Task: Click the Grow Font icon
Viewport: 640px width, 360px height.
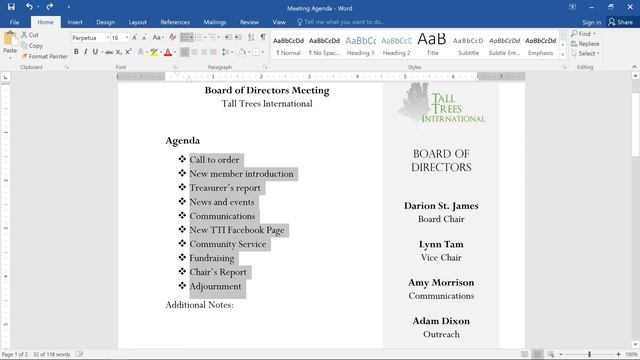Action: (134, 38)
